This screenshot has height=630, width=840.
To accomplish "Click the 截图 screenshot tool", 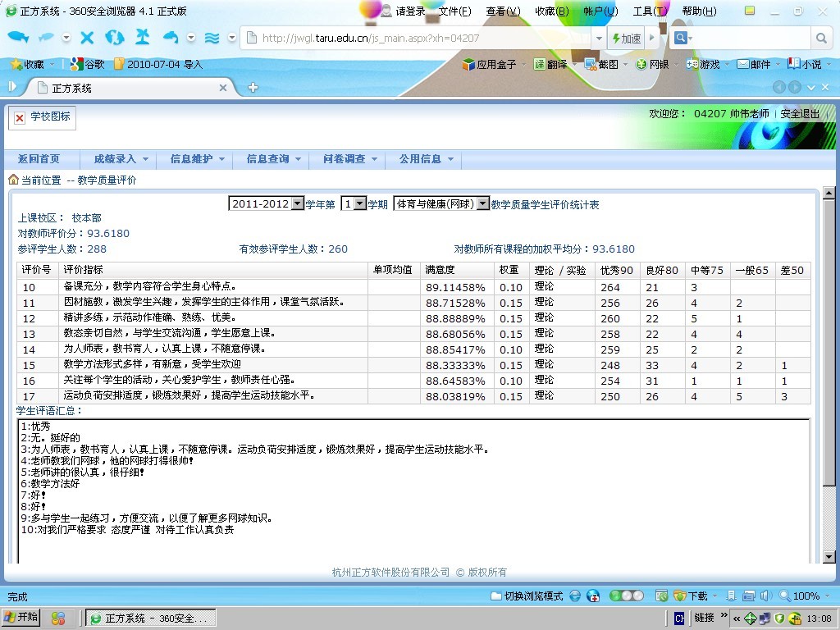I will pos(601,64).
